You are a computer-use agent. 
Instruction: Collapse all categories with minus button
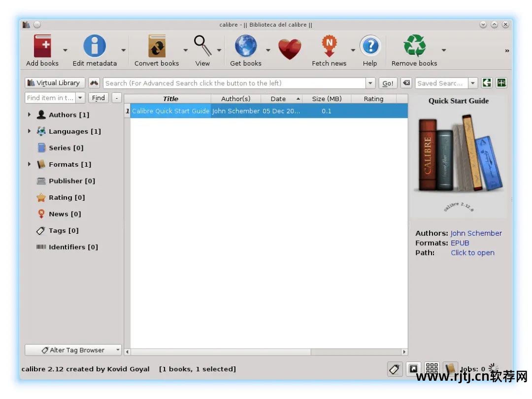pos(117,98)
